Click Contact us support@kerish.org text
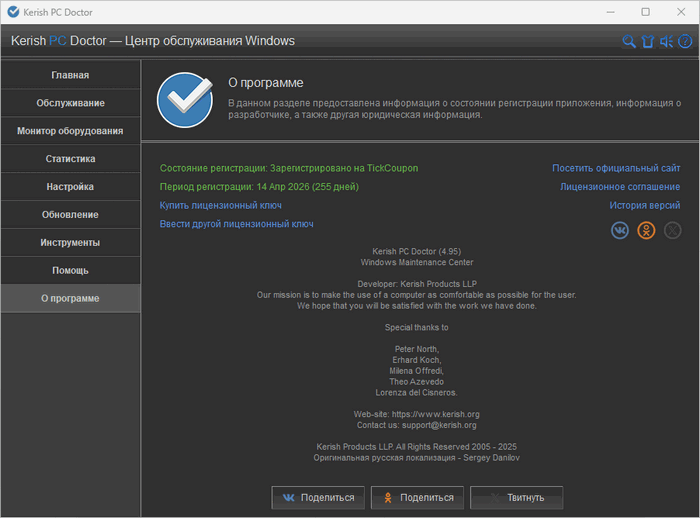Viewport: 700px width, 518px height. [417, 425]
